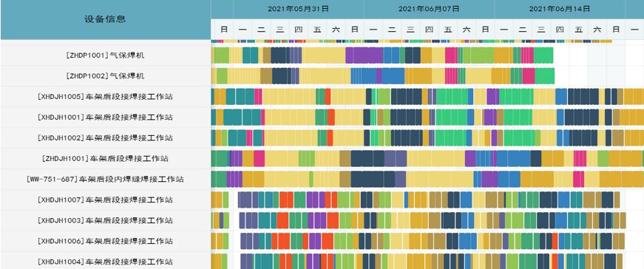
Task: Click the wide pink bar in ZHDJH1001 row
Action: pyautogui.click(x=260, y=159)
